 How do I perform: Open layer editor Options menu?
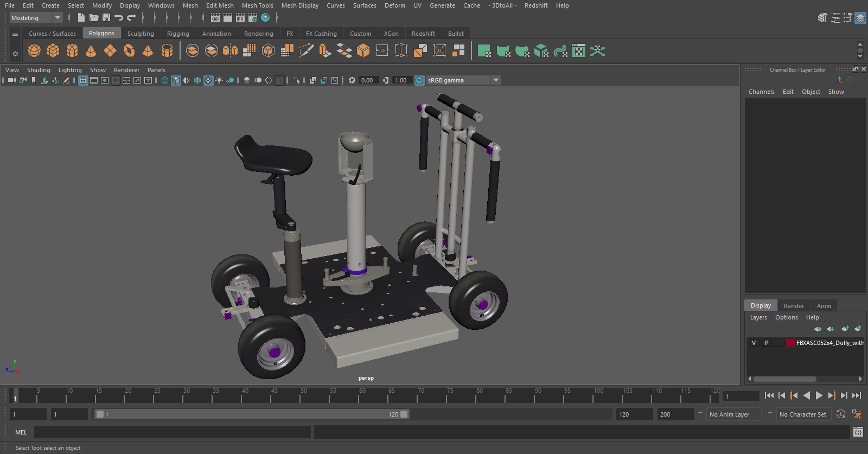pyautogui.click(x=787, y=317)
